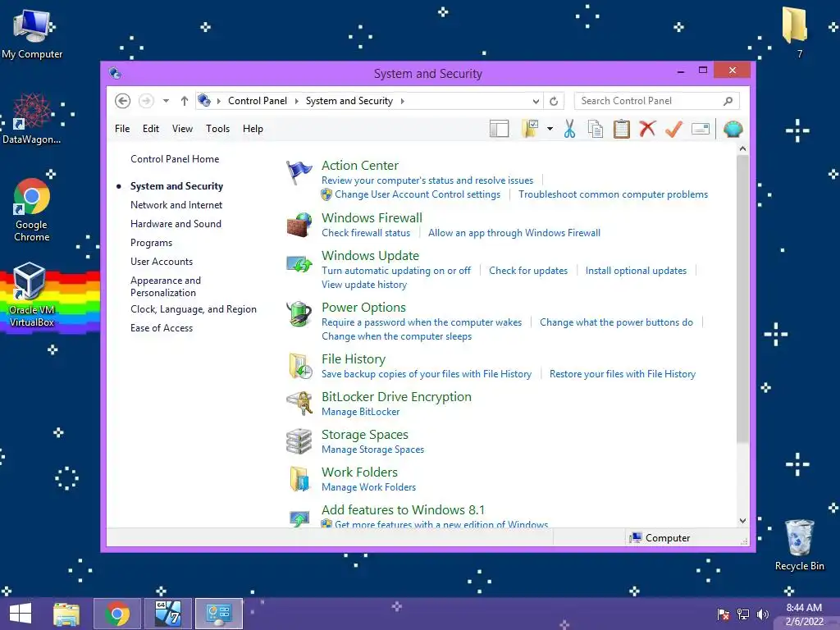Image resolution: width=840 pixels, height=630 pixels.
Task: Open the Power Options battery icon
Action: [299, 314]
